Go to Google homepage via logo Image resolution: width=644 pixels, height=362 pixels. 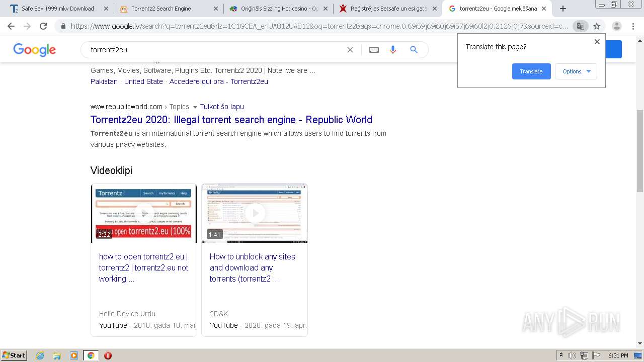tap(34, 50)
